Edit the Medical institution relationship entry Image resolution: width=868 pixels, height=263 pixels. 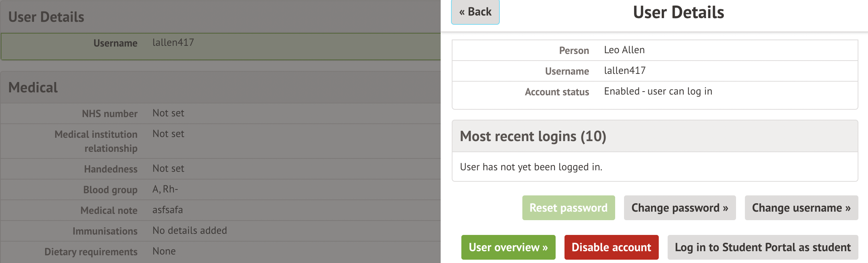pyautogui.click(x=220, y=141)
